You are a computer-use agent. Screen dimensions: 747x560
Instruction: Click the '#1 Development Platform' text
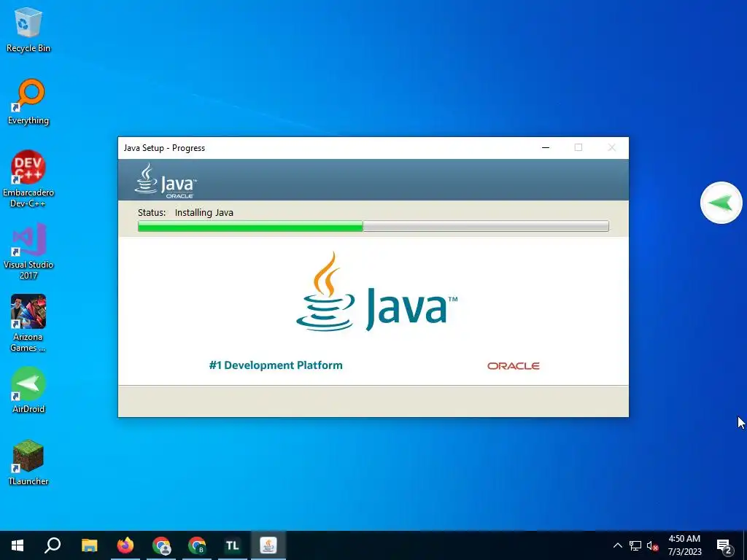pyautogui.click(x=276, y=365)
